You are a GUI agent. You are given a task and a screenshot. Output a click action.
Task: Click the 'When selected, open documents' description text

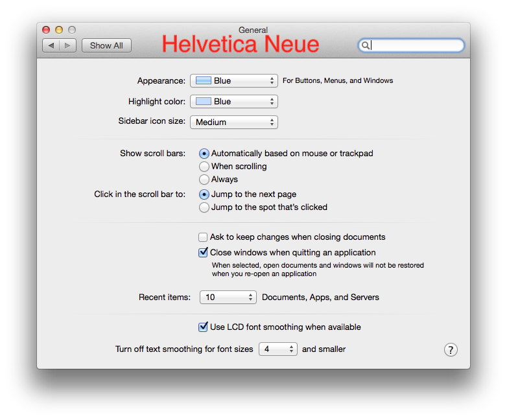(318, 270)
